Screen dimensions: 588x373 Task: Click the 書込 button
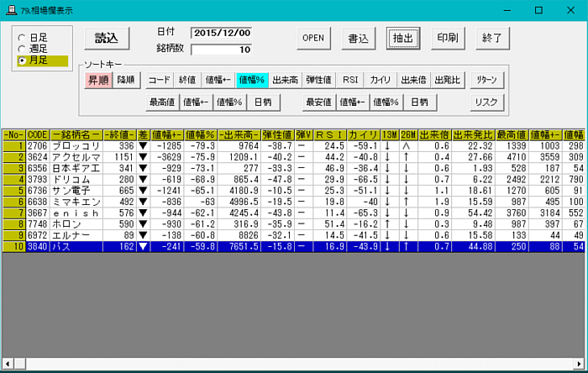pyautogui.click(x=358, y=39)
